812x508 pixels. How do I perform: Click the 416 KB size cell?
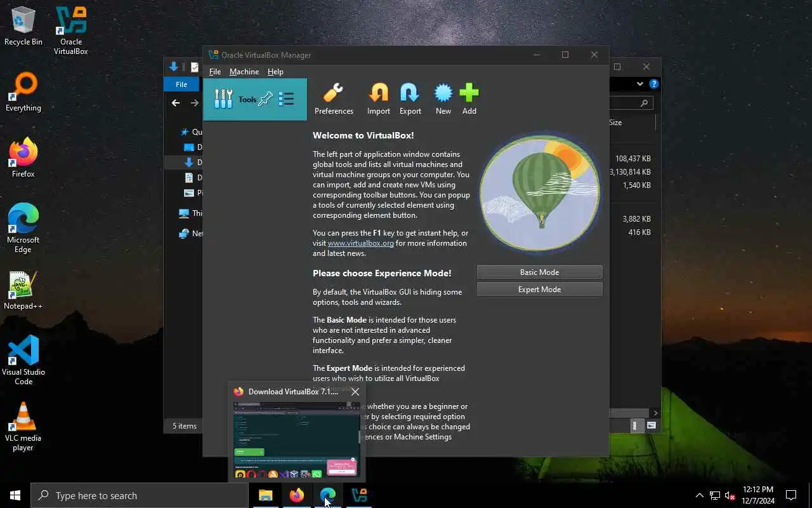click(639, 232)
